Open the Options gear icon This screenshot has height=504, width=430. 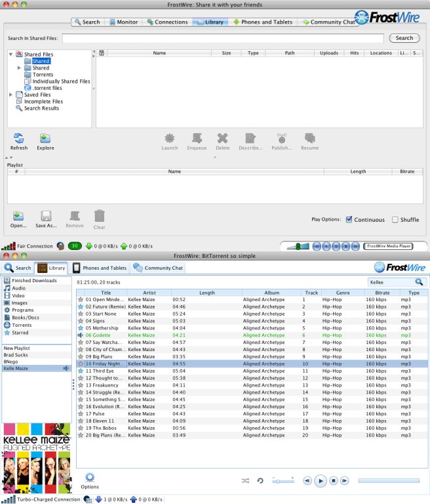click(90, 477)
